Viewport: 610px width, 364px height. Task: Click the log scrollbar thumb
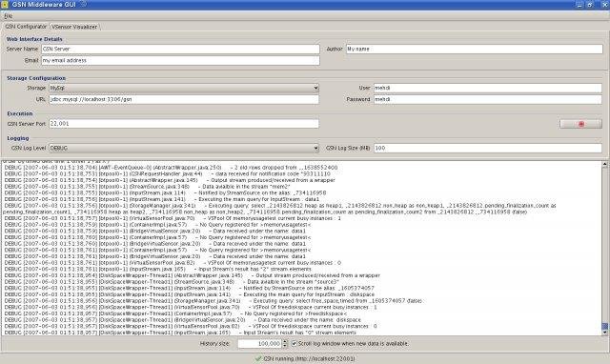click(x=605, y=326)
